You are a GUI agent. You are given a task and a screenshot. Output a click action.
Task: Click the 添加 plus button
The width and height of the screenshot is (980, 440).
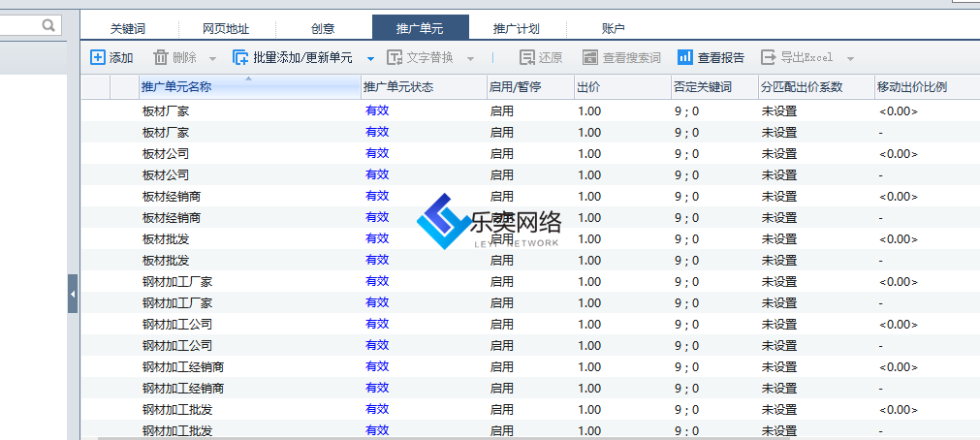click(x=111, y=57)
